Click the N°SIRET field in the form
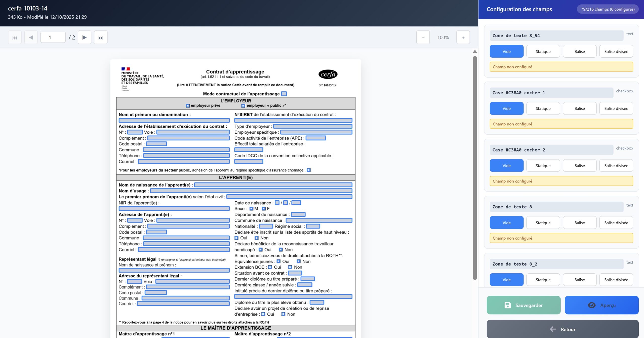This screenshot has height=338, width=644. (x=293, y=120)
